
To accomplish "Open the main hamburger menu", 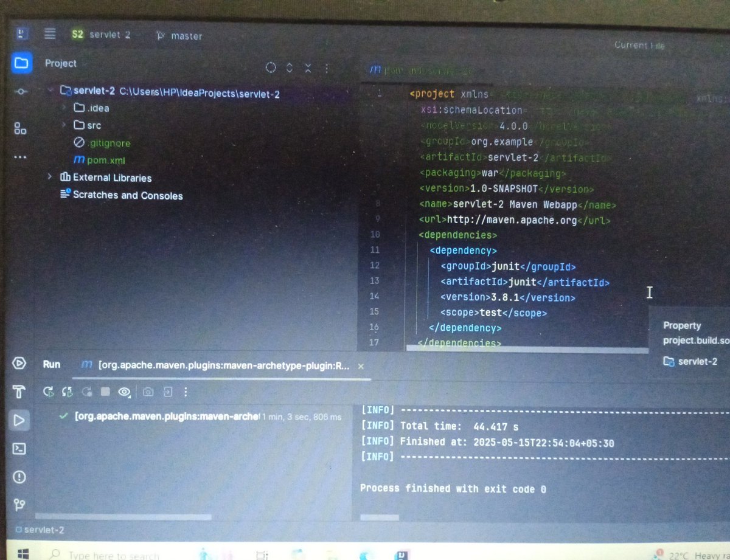I will pos(50,34).
